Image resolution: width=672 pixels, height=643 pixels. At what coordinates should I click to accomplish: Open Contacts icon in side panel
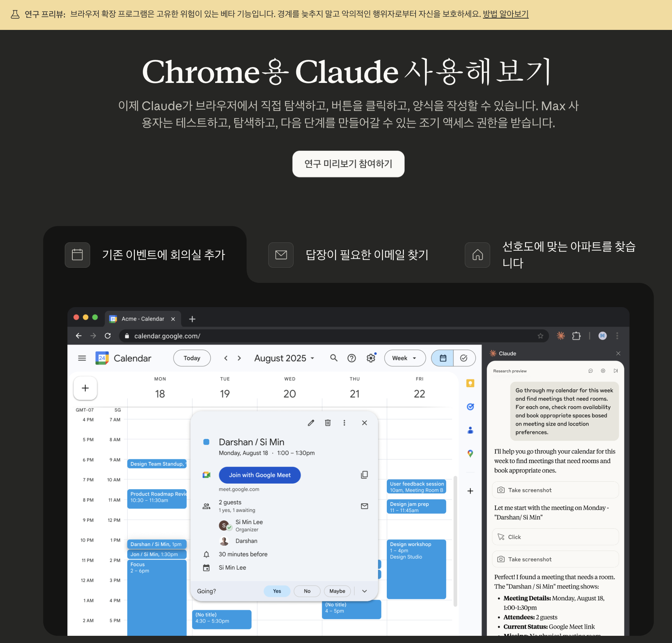click(470, 430)
